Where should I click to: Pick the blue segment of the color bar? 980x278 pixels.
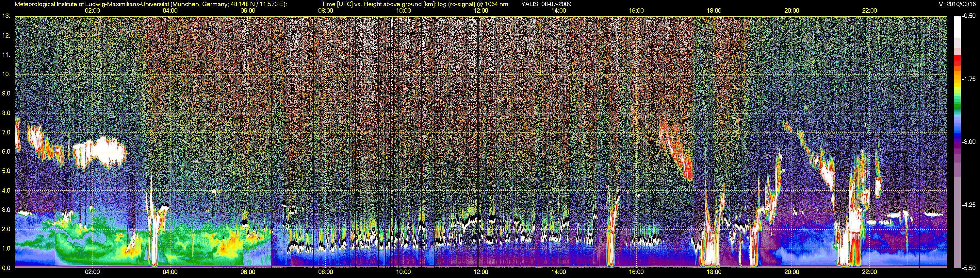(957, 130)
